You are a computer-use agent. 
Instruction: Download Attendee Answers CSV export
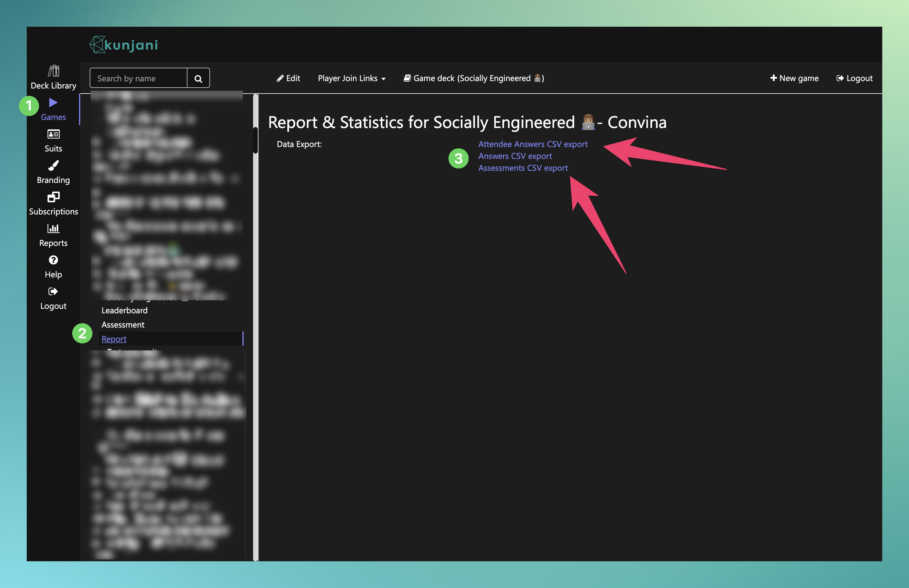tap(533, 144)
